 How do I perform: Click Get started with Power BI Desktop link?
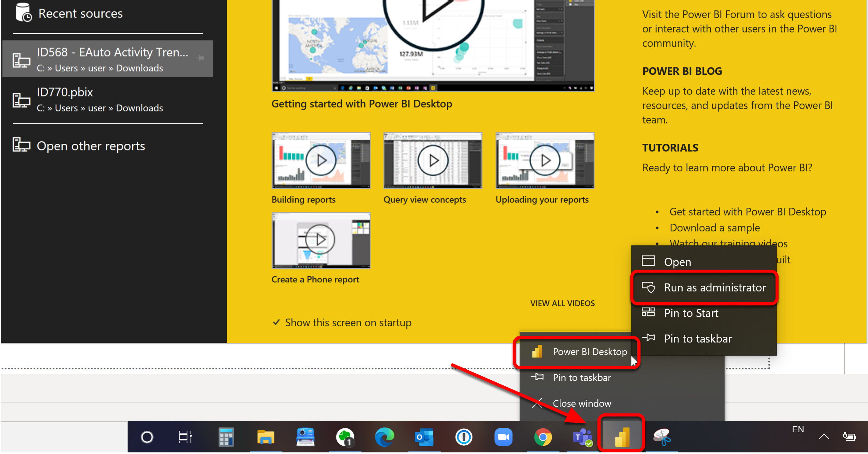point(748,212)
